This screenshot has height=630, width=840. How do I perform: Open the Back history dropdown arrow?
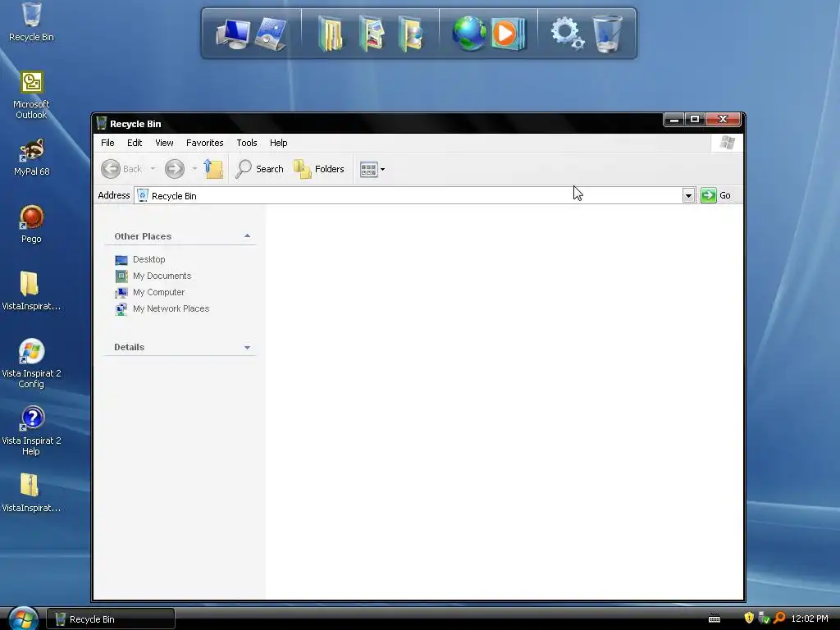153,169
